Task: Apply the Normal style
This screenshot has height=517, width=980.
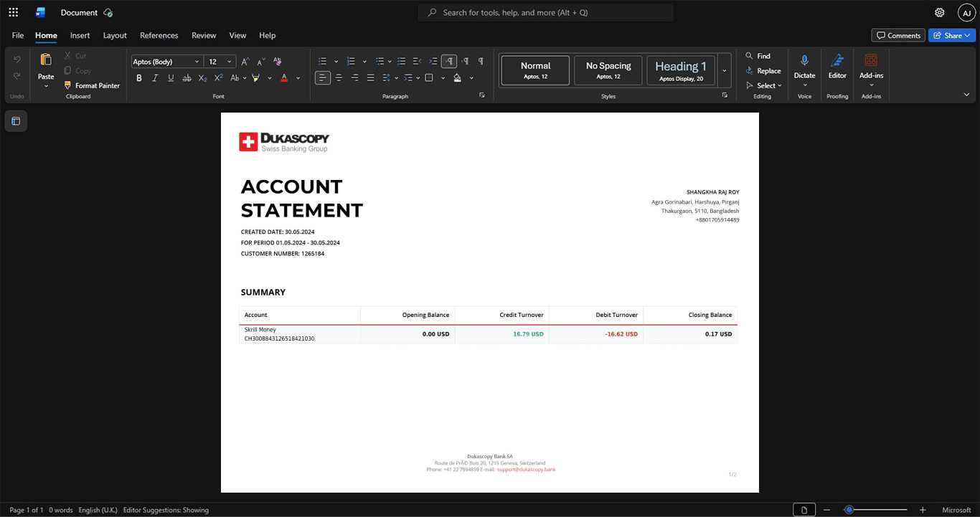Action: [x=535, y=70]
